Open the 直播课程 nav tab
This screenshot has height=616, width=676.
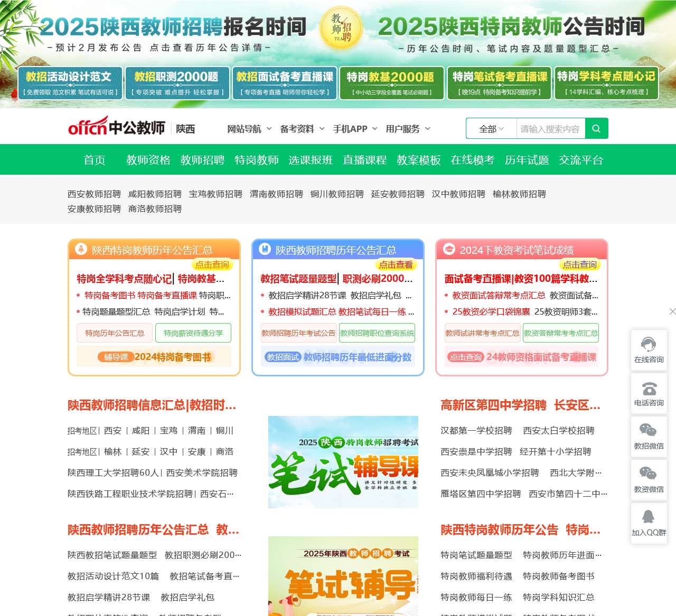pos(365,160)
